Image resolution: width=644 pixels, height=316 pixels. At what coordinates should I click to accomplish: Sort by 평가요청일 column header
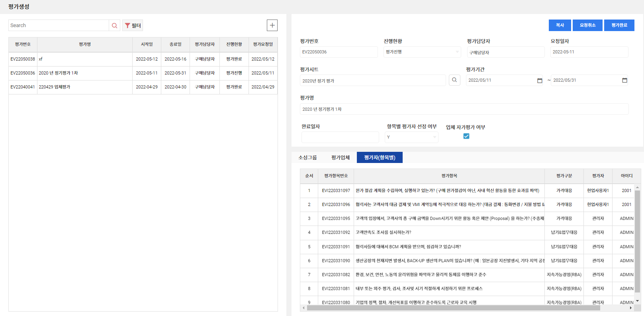263,45
